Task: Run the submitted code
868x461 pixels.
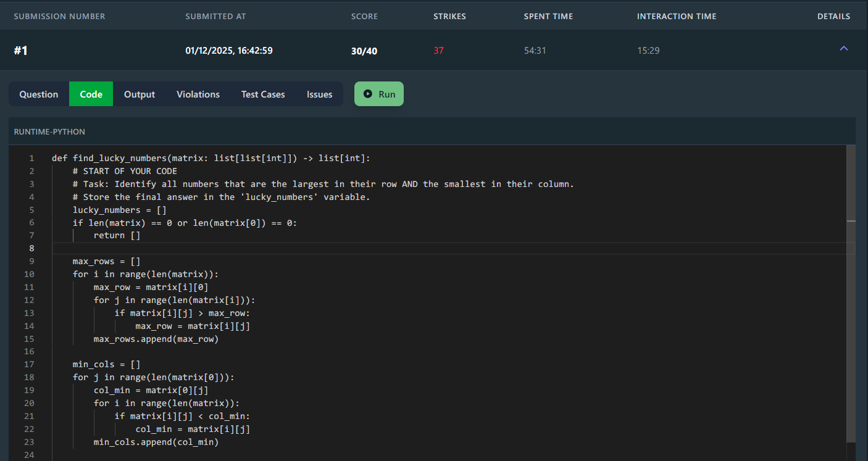Action: 379,94
